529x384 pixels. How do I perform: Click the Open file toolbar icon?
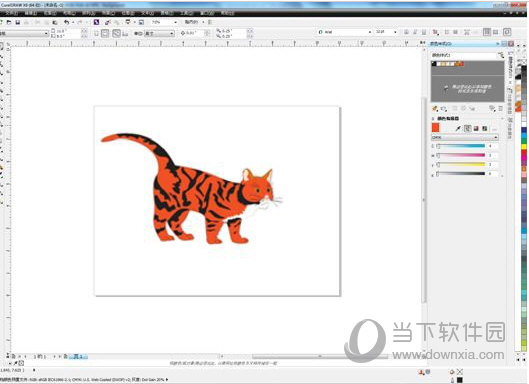click(9, 22)
